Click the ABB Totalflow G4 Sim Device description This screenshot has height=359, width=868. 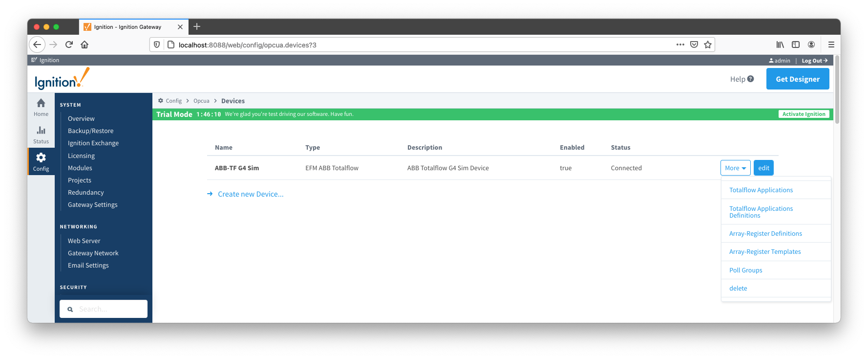tap(448, 168)
